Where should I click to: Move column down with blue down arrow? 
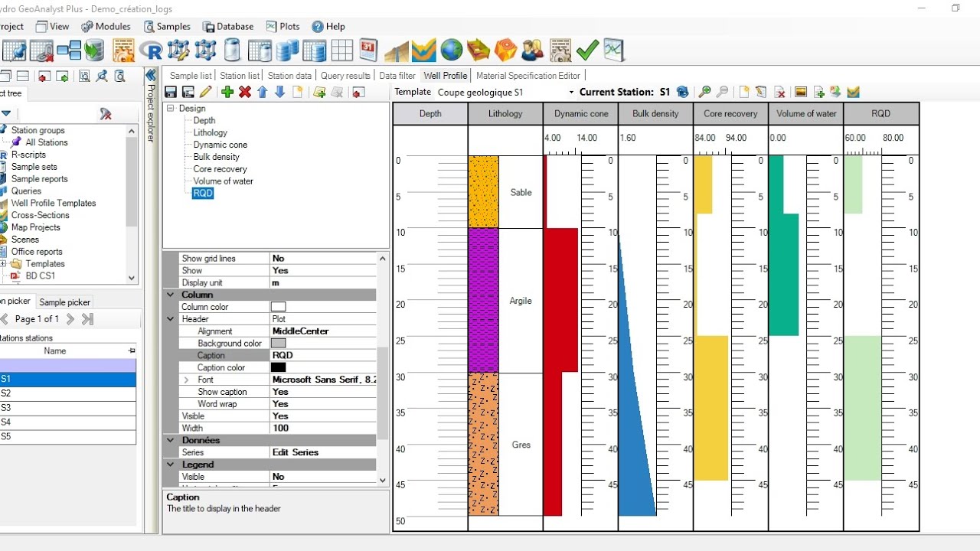click(280, 92)
